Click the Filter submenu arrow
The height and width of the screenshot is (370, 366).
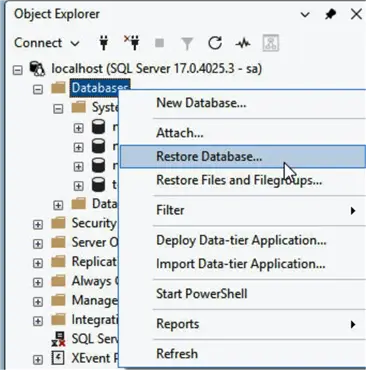tap(353, 211)
